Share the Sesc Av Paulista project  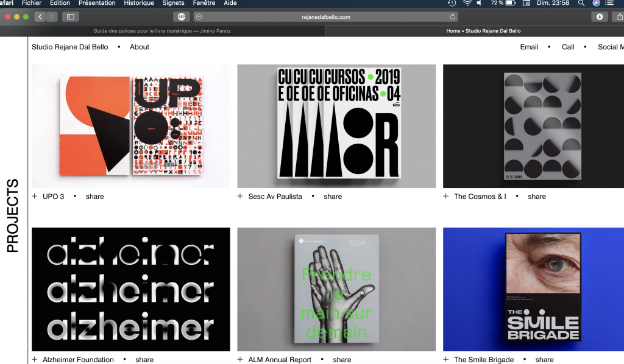(x=333, y=197)
